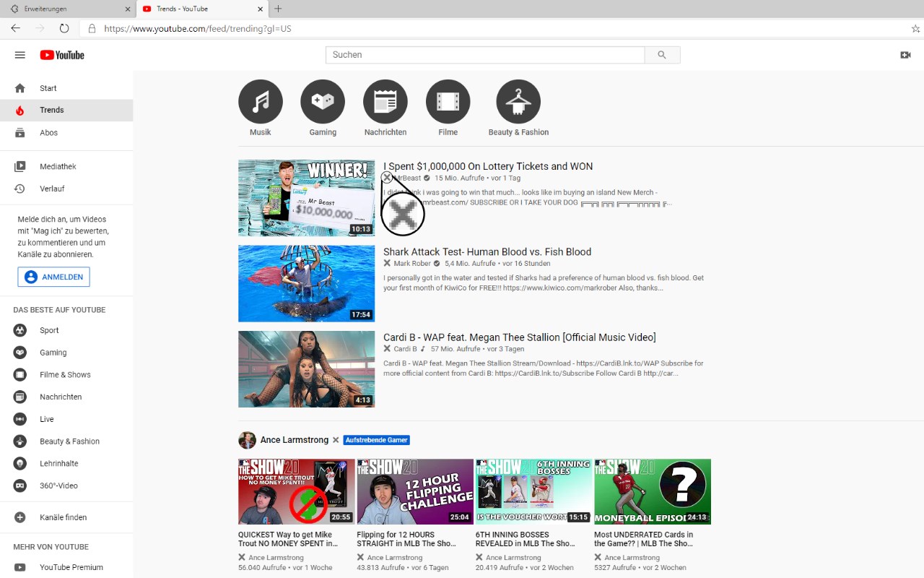Screen dimensions: 924x578
Task: Open Abos in the sidebar
Action: click(x=66, y=133)
